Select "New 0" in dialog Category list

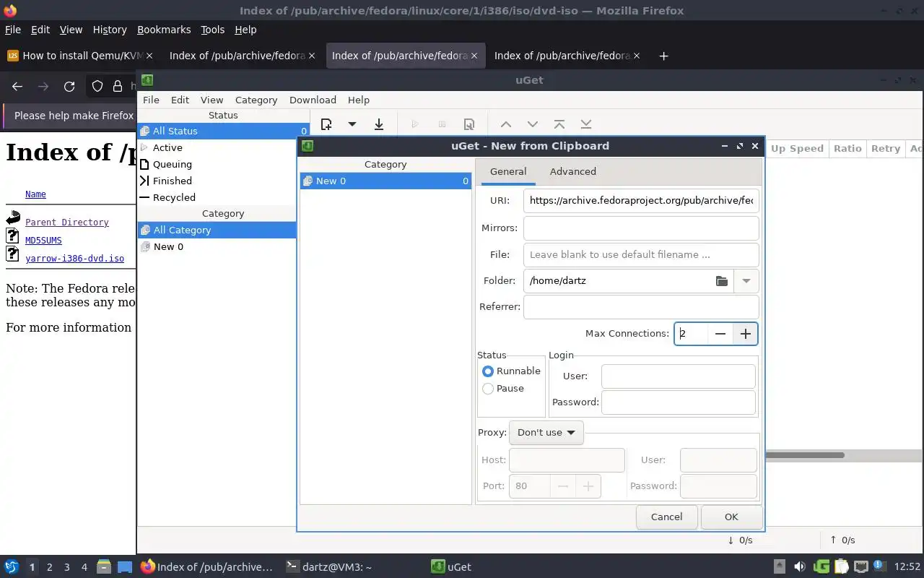(385, 181)
